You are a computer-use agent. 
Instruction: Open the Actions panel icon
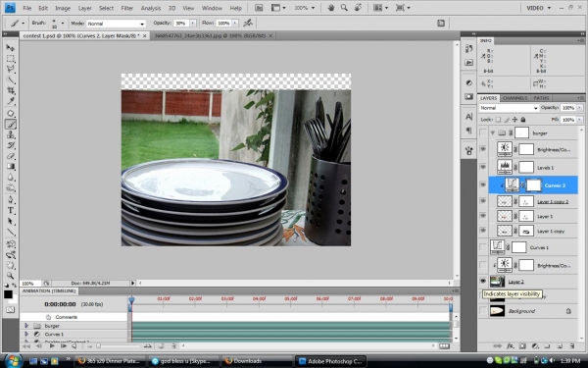pos(468,63)
